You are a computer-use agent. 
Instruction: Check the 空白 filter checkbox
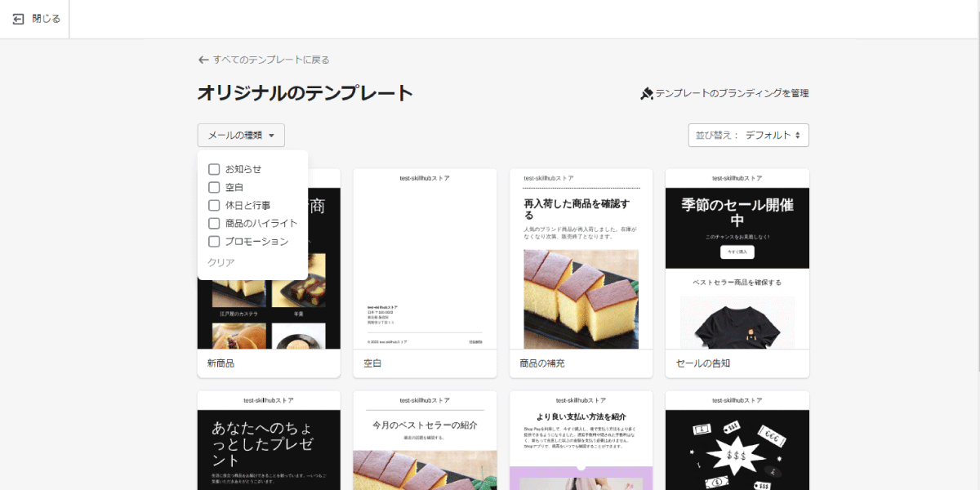click(214, 187)
